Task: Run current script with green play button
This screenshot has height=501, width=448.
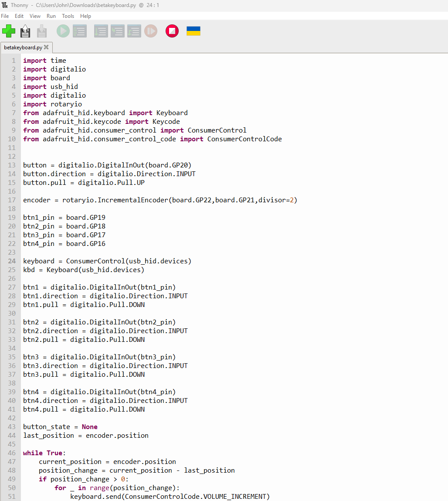Action: [63, 31]
